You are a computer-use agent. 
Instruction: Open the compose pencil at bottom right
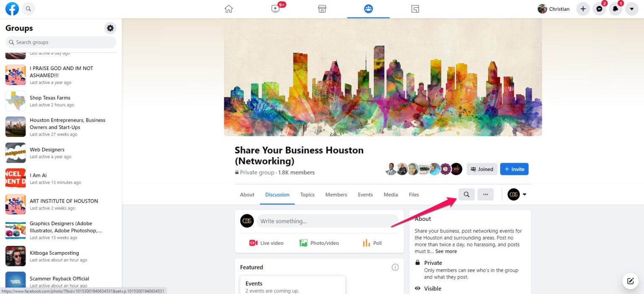[x=630, y=281]
